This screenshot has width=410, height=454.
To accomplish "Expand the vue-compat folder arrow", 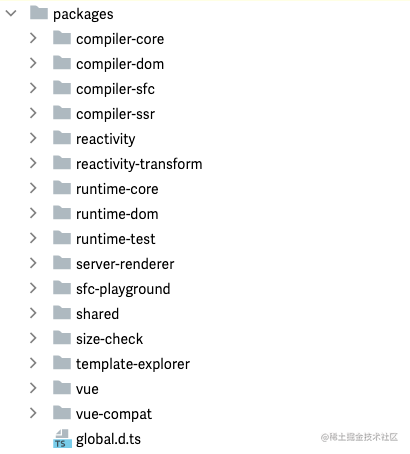I will 33,413.
